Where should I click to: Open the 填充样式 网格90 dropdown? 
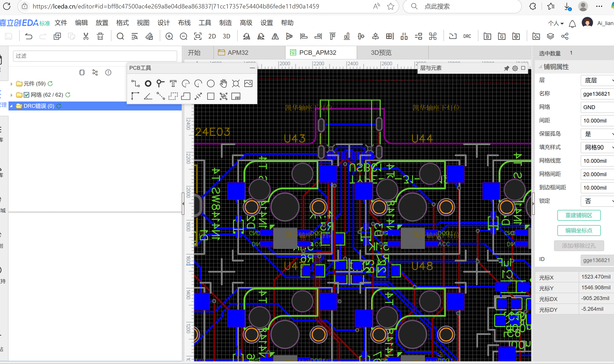coord(597,147)
